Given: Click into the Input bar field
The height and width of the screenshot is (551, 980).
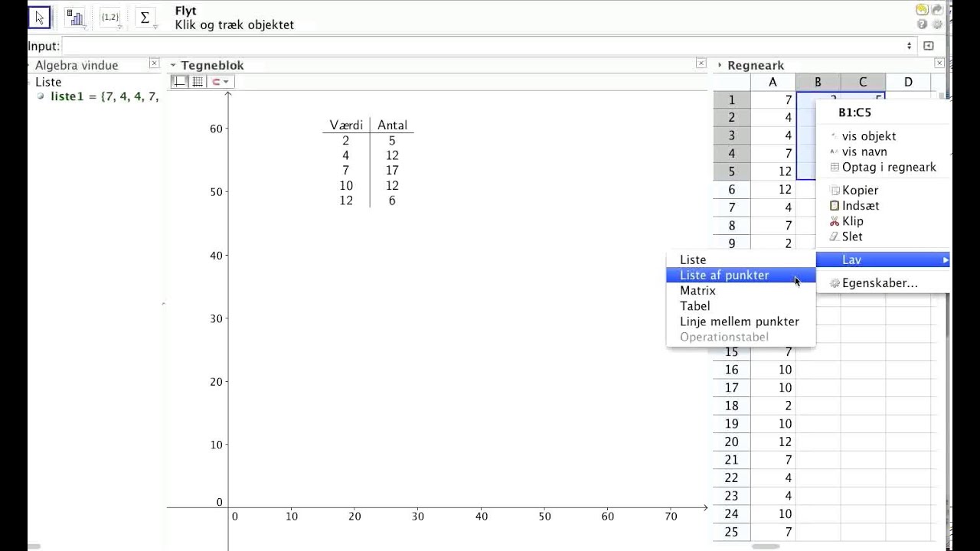Looking at the screenshot, I should pos(482,46).
